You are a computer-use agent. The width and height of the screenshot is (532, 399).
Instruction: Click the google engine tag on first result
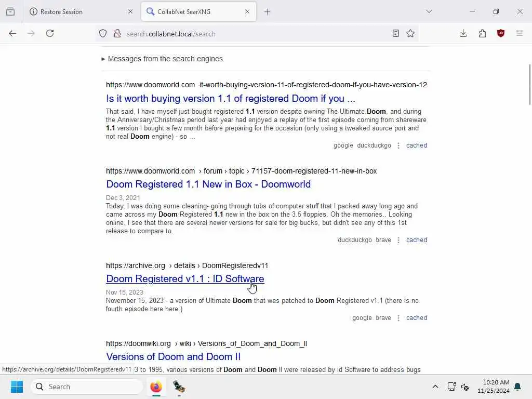tap(343, 145)
